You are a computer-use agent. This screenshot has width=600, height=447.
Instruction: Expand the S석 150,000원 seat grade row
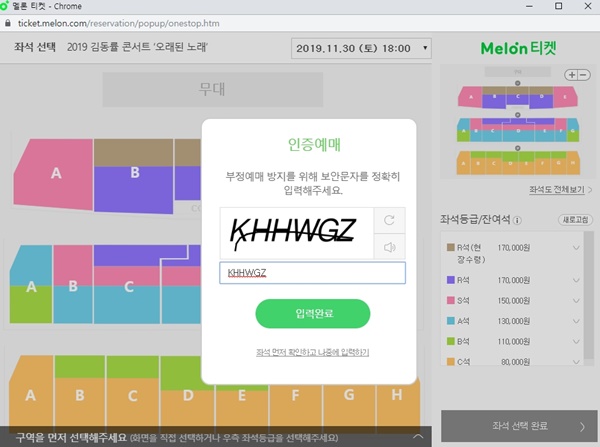[577, 300]
